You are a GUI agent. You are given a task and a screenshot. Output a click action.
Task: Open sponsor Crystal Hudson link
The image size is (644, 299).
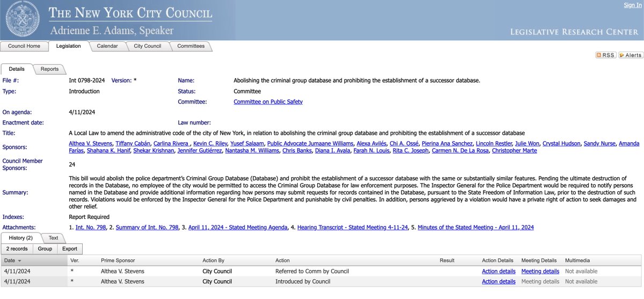[561, 144]
